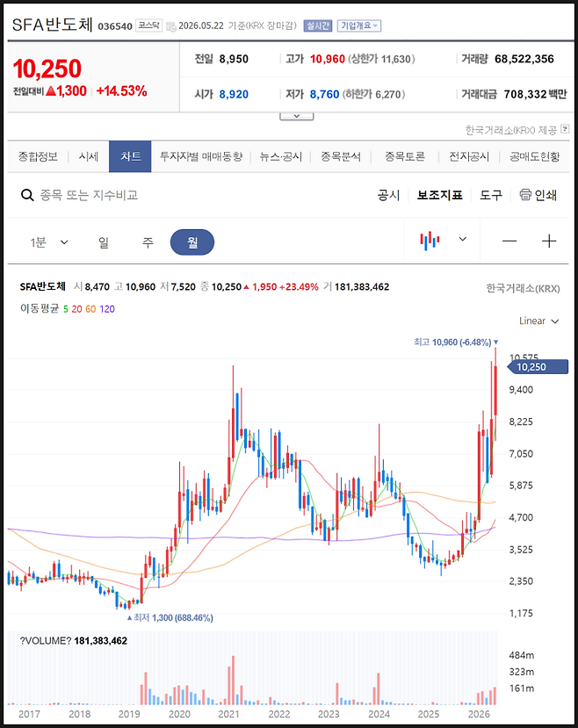578x728 pixels.
Task: Click the candlestick chart type icon
Action: (x=430, y=241)
